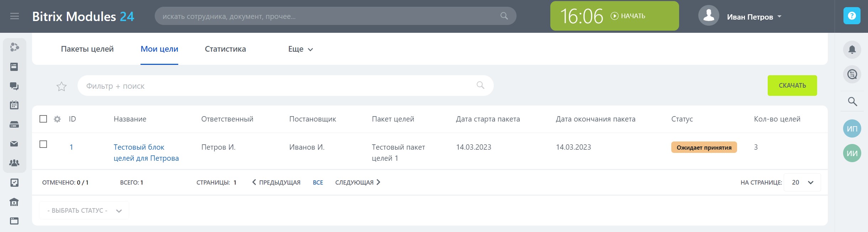The height and width of the screenshot is (232, 868).
Task: Click the grid settings gear icon
Action: coord(57,119)
